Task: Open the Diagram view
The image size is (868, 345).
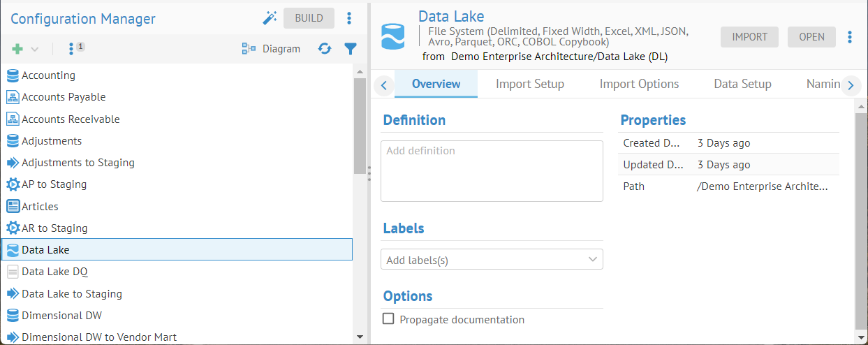Action: tap(271, 49)
